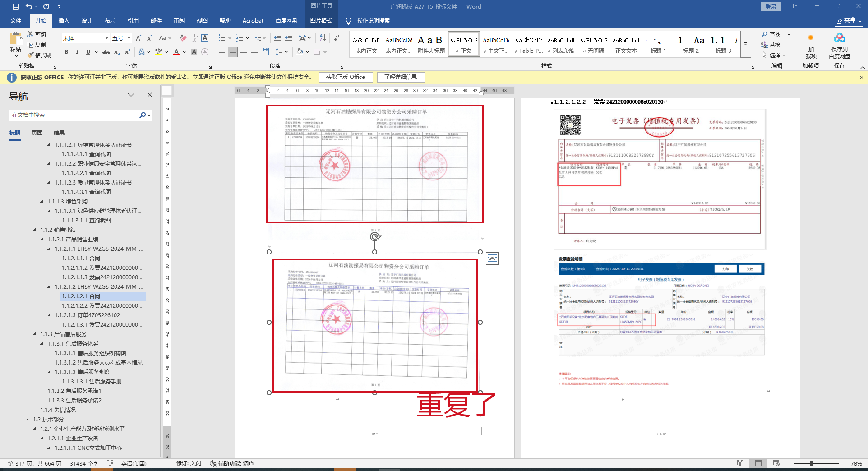Click the zoom slider handle in status bar
The width and height of the screenshot is (868, 471).
point(811,463)
